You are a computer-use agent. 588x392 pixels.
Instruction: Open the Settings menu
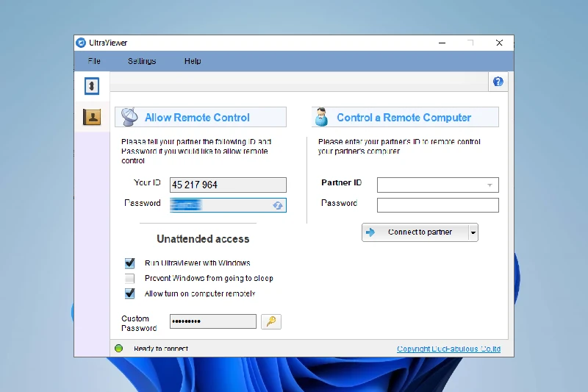tap(142, 61)
